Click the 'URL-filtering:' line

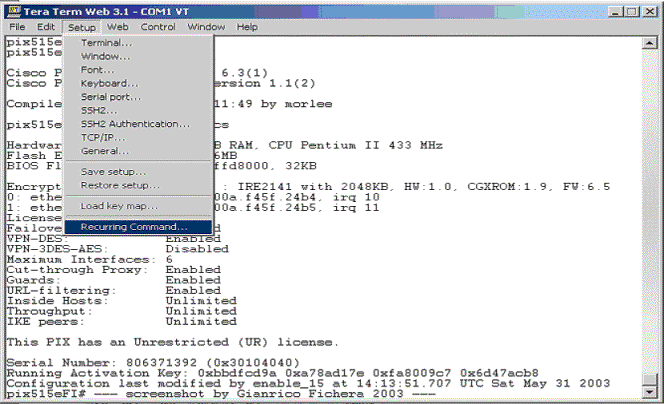click(113, 290)
